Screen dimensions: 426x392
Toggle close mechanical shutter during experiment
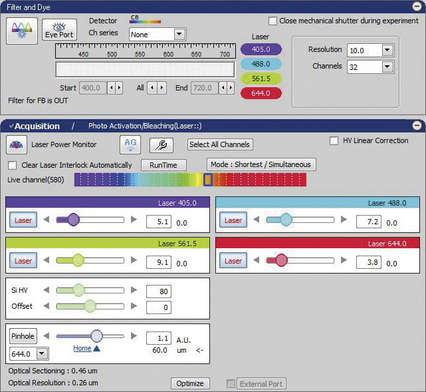coord(272,21)
